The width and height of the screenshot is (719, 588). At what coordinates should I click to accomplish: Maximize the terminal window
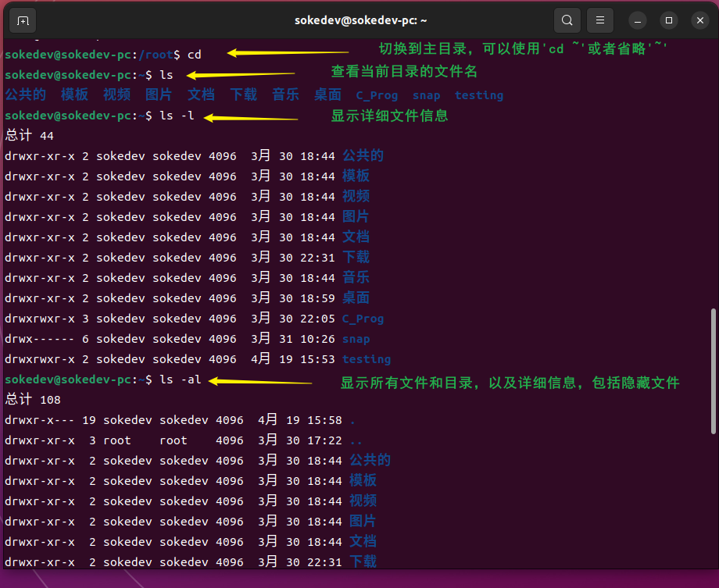pyautogui.click(x=668, y=20)
